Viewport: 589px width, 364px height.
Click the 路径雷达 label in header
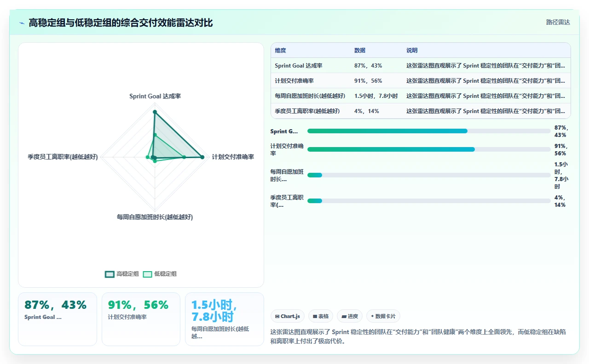coord(558,22)
